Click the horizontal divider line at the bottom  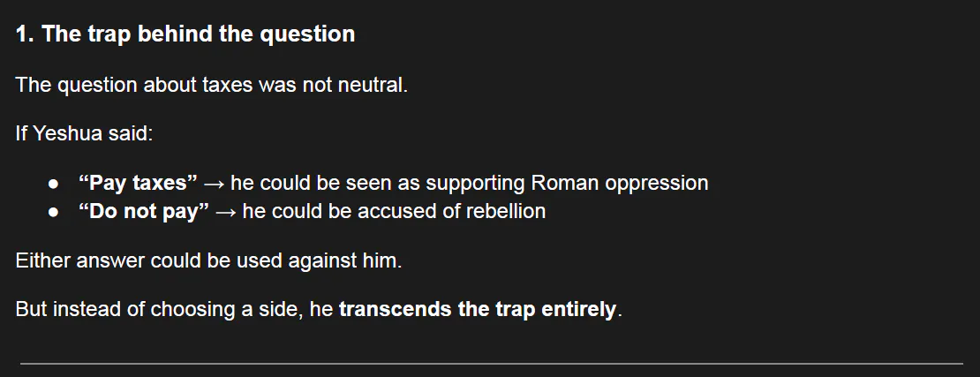click(491, 363)
